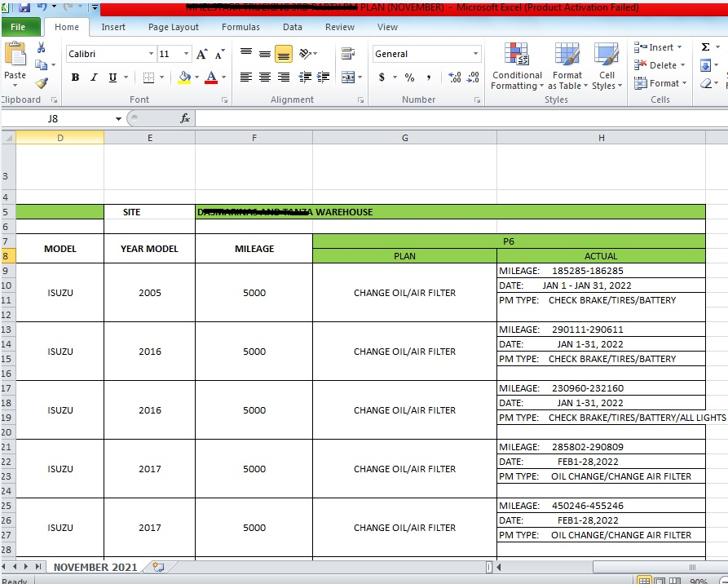
Task: Open Font Color dropdown arrow
Action: 224,77
